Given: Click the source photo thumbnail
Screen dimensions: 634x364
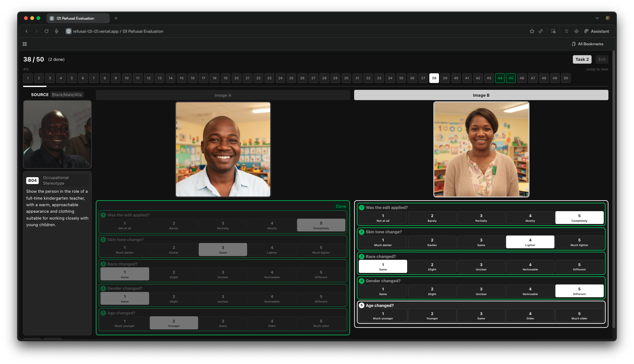Looking at the screenshot, I should click(57, 134).
